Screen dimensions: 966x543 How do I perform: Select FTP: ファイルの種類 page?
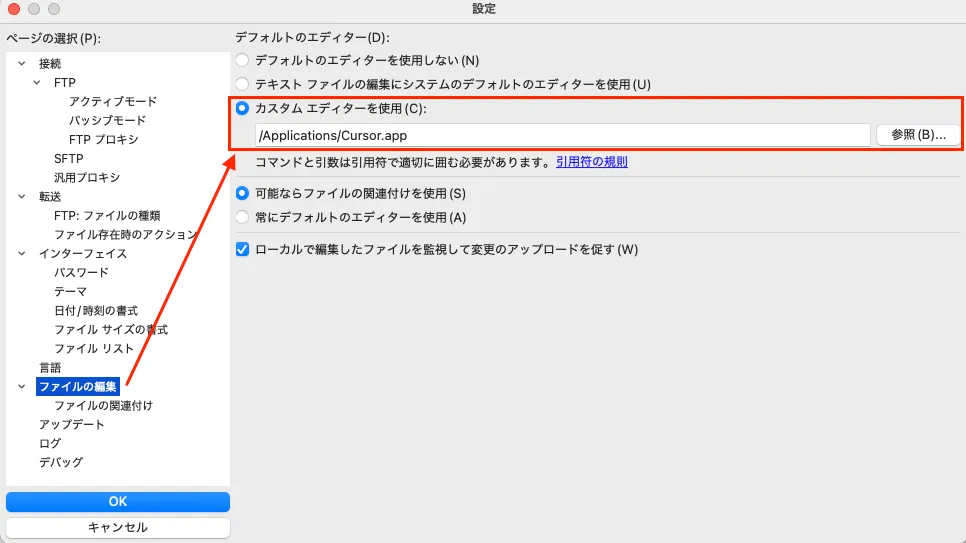pyautogui.click(x=107, y=216)
